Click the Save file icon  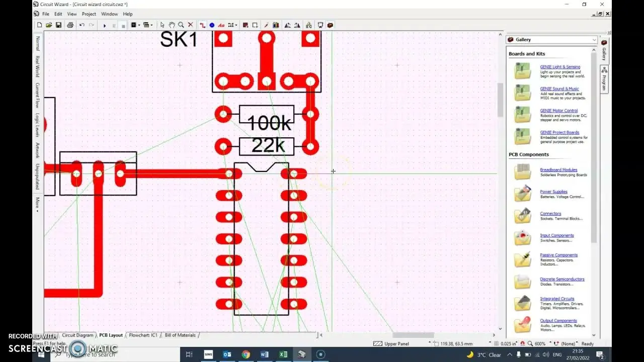(x=58, y=25)
